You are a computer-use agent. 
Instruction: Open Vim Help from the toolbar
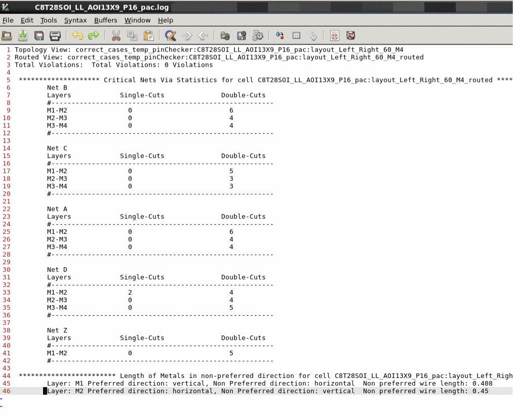pyautogui.click(x=334, y=35)
